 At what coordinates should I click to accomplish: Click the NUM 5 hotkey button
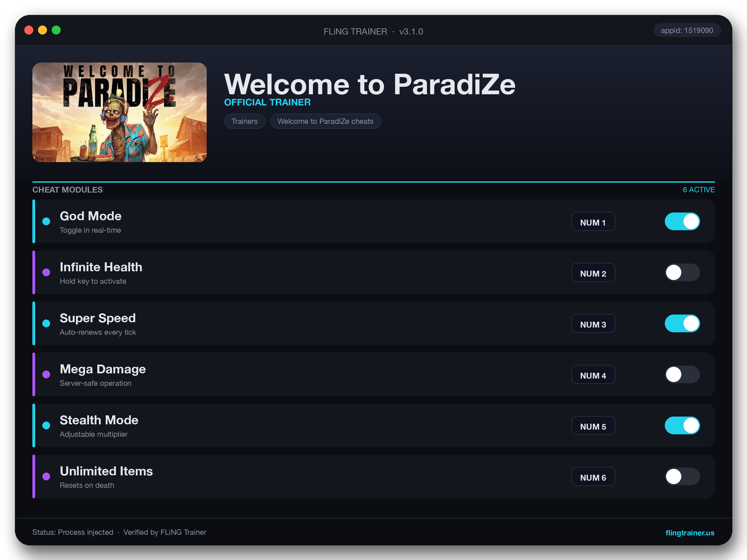pyautogui.click(x=593, y=425)
